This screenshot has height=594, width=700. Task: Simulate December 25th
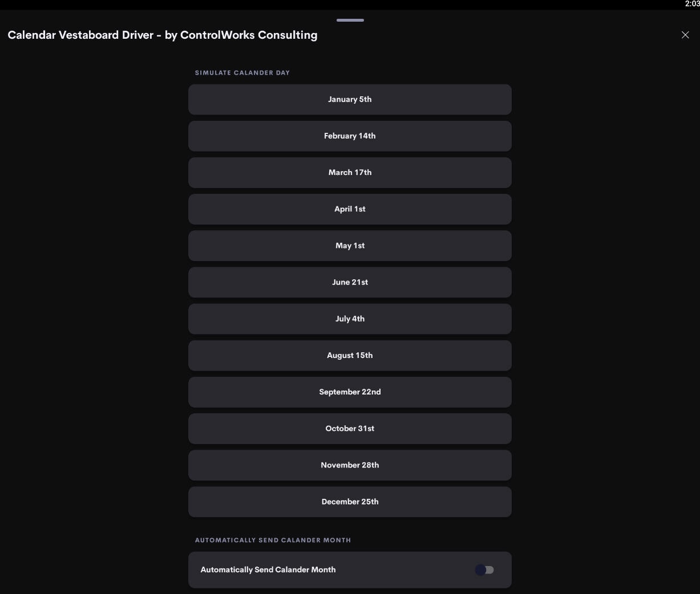pos(350,502)
